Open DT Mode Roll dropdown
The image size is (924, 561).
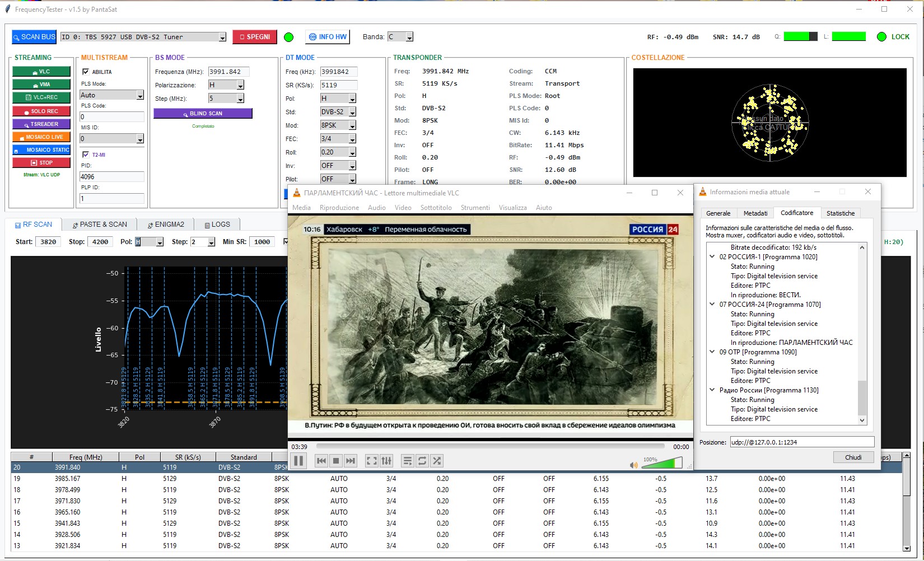point(352,152)
